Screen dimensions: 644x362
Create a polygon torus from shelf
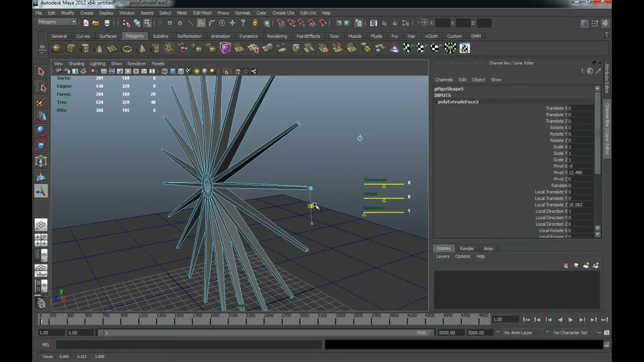(127, 48)
